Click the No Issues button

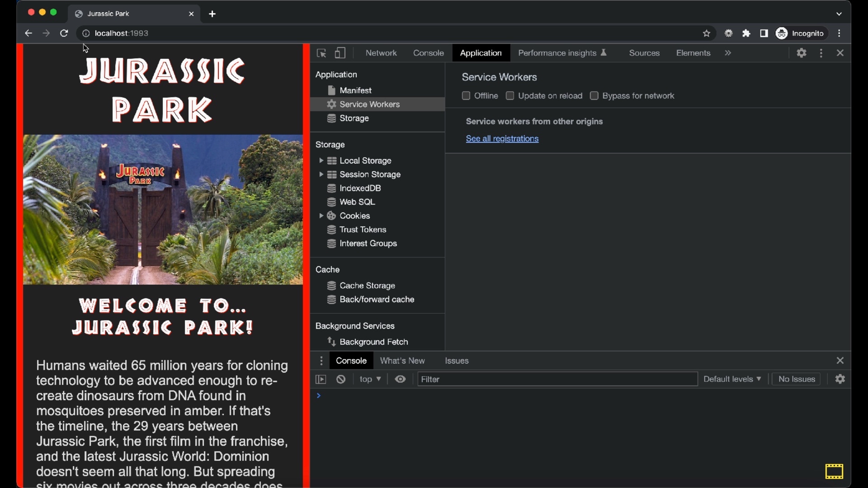tap(796, 379)
